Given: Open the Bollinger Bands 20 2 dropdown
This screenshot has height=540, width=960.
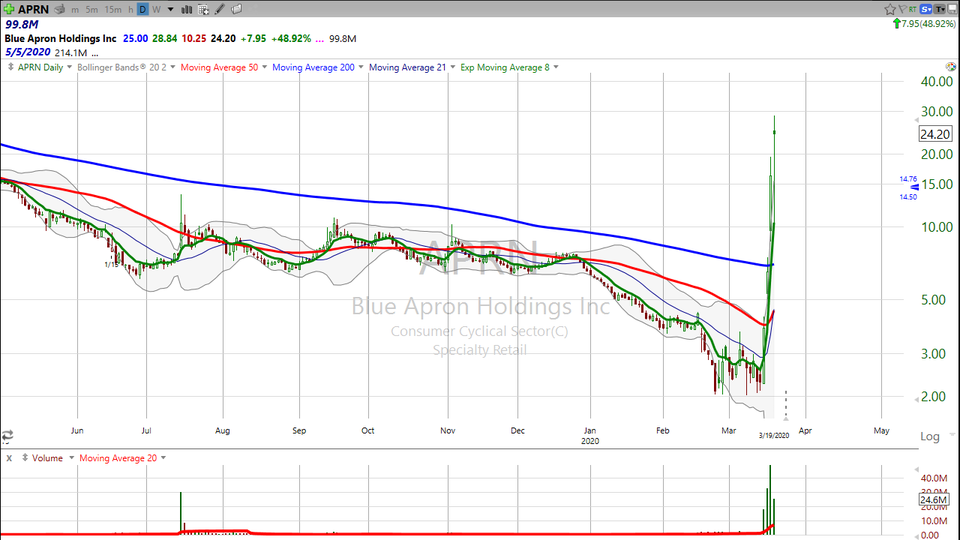Looking at the screenshot, I should [x=173, y=67].
